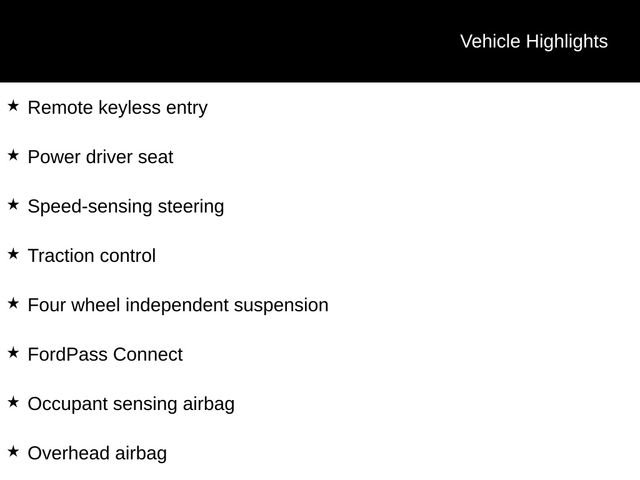This screenshot has height=480, width=640.
Task: Click the word 'suspension' in the fifth highlight
Action: (281, 306)
